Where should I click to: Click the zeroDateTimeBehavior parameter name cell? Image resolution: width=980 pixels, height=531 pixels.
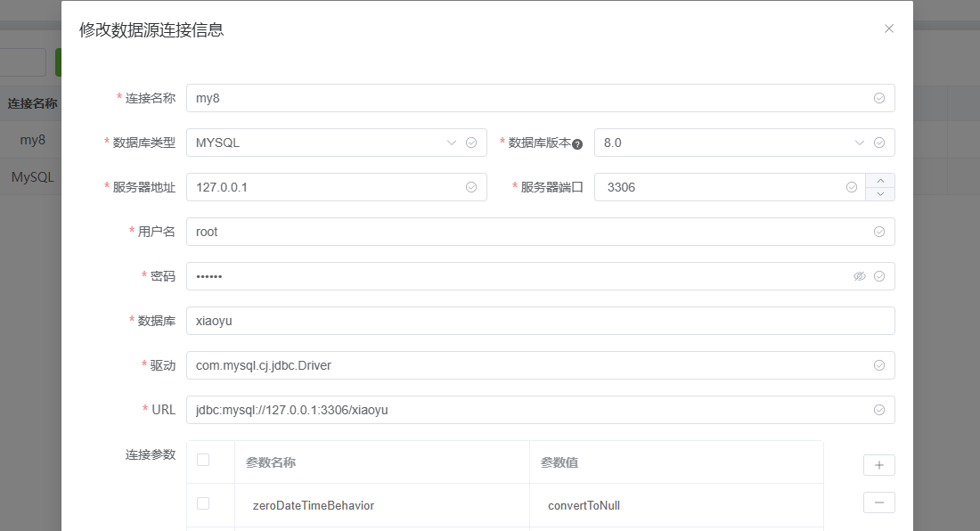(x=382, y=505)
